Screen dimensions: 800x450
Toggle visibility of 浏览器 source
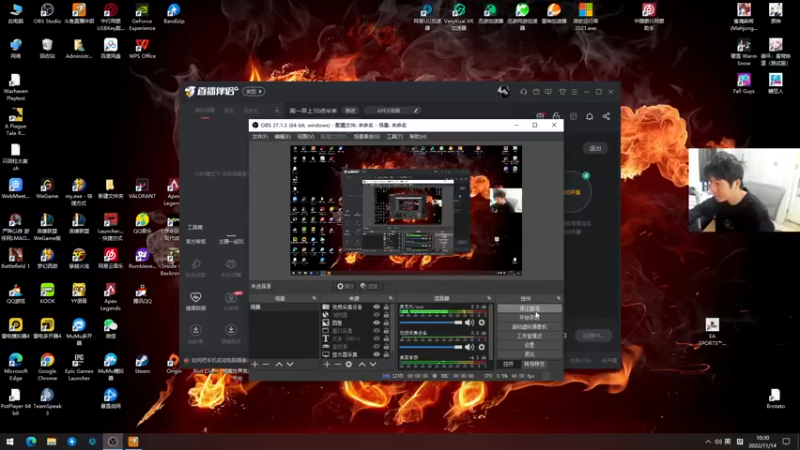(377, 315)
